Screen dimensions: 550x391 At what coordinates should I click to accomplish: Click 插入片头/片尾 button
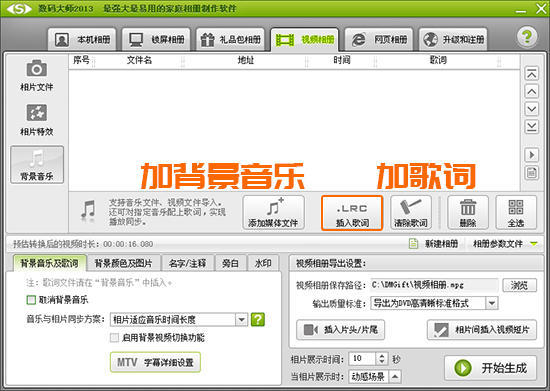(x=340, y=330)
